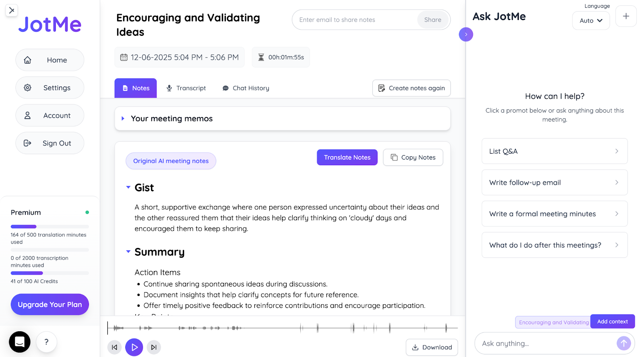Viewport: 644px width, 357px height.
Task: Open the support chat widget
Action: (x=20, y=341)
